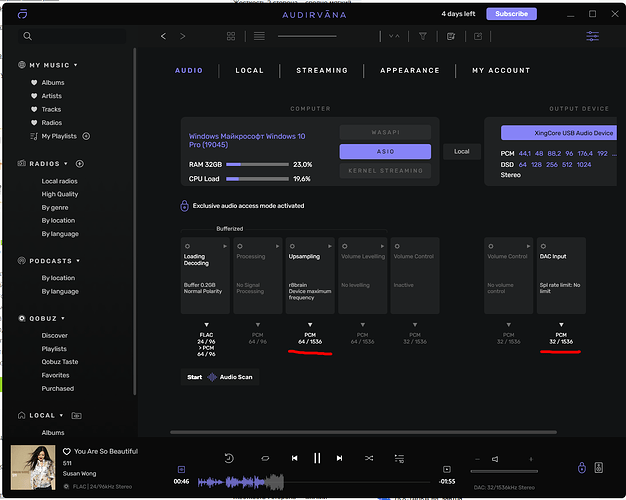Click exclusive access lock icon in player bar
The image size is (626, 500).
coord(582,467)
